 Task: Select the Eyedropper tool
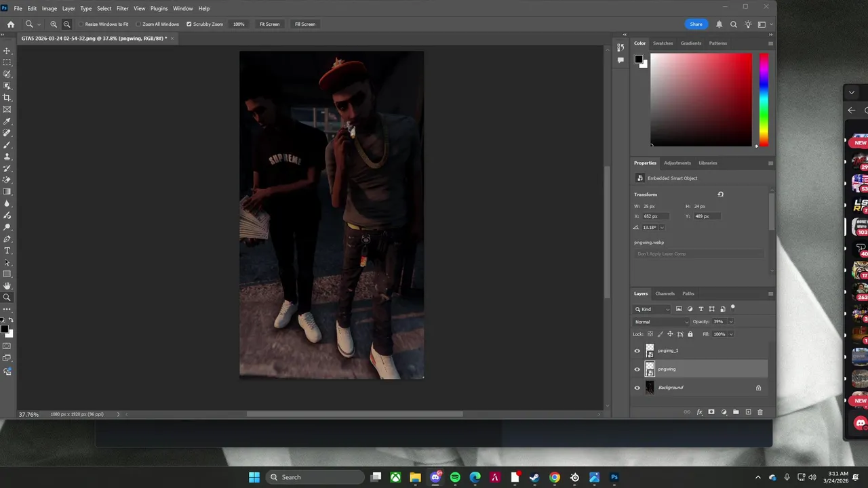(7, 121)
